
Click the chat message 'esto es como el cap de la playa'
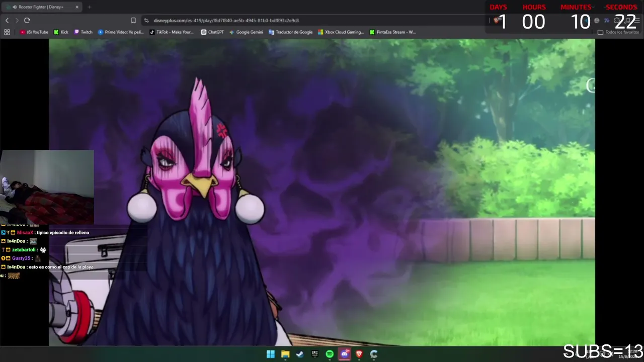(61, 267)
